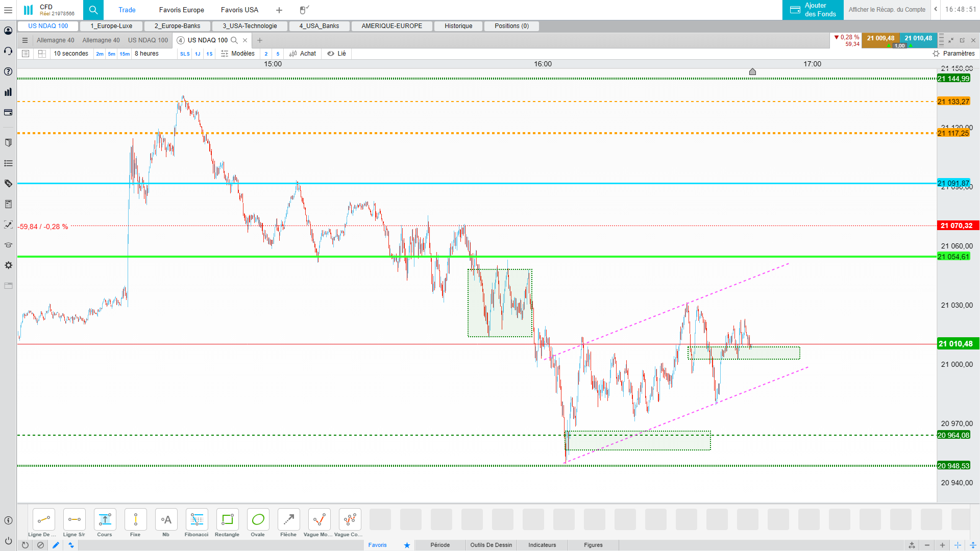
Task: Select the Nb text annotation tool
Action: (x=166, y=520)
